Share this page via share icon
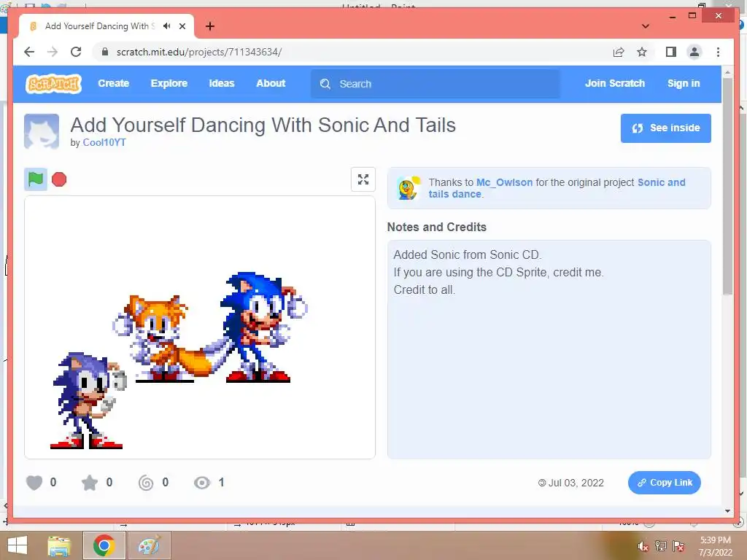This screenshot has height=560, width=747. (619, 52)
